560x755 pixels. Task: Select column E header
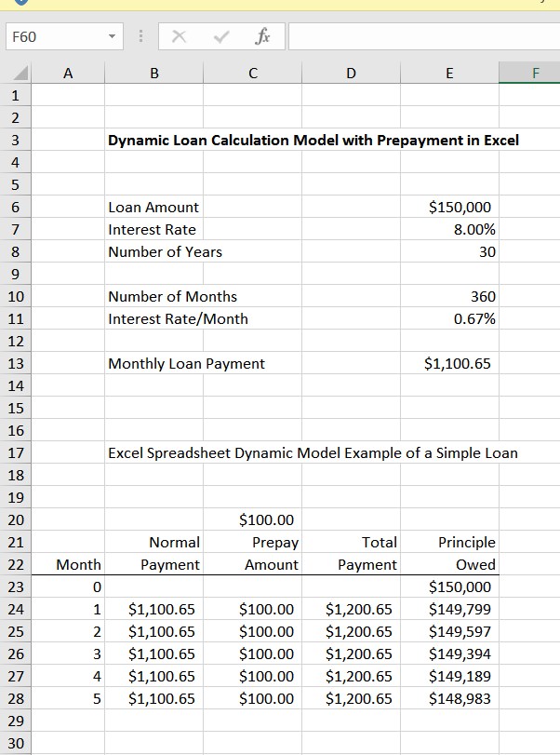(x=449, y=74)
